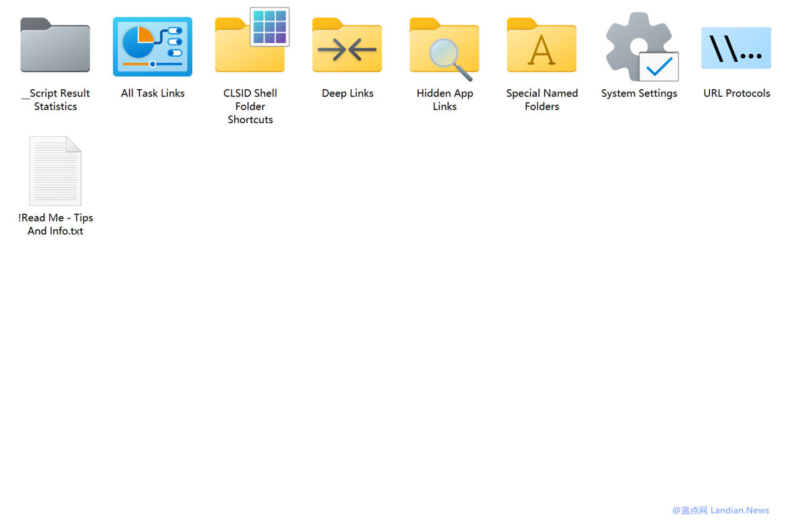Click the All Task Links control panel icon
This screenshot has width=793, height=532.
[152, 46]
